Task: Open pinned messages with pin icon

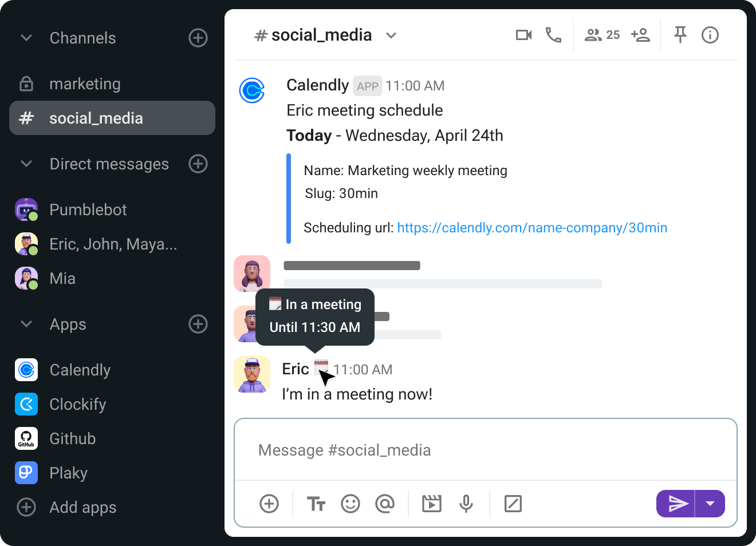Action: pyautogui.click(x=680, y=35)
